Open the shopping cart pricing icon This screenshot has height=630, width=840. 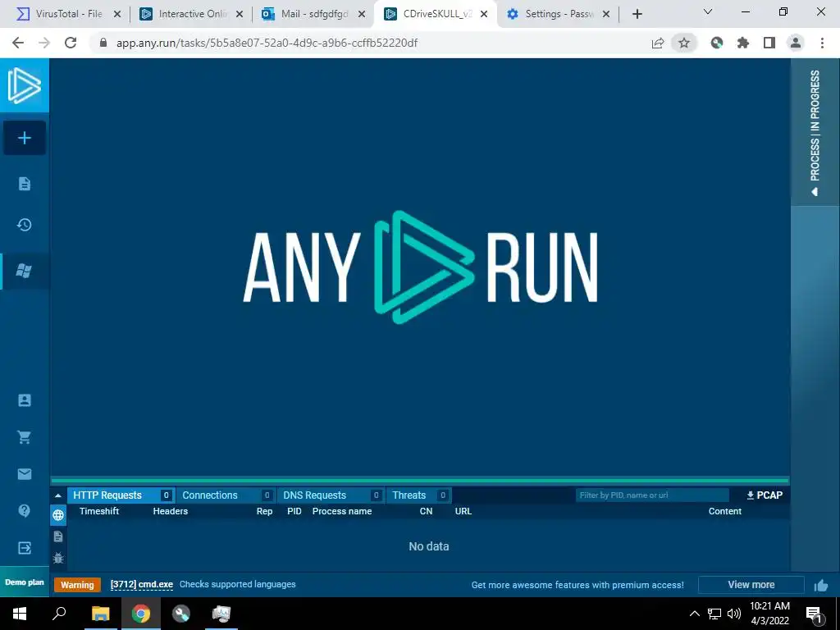pos(24,437)
